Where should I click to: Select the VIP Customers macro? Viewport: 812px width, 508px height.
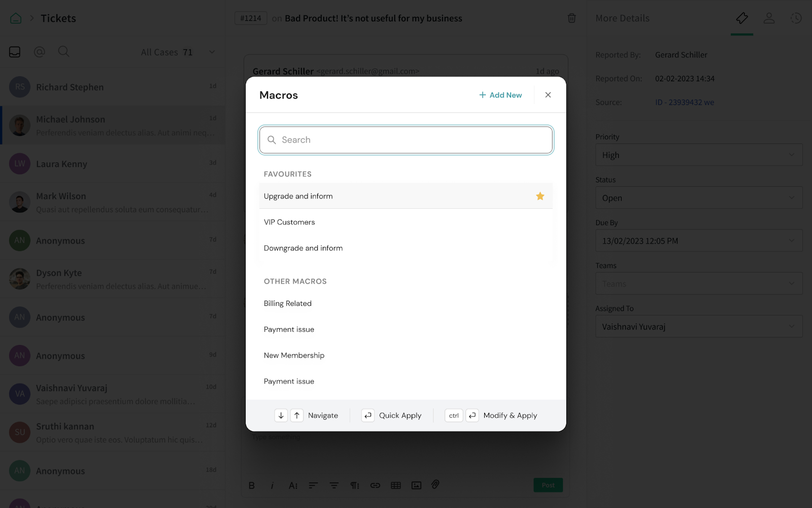pyautogui.click(x=289, y=222)
